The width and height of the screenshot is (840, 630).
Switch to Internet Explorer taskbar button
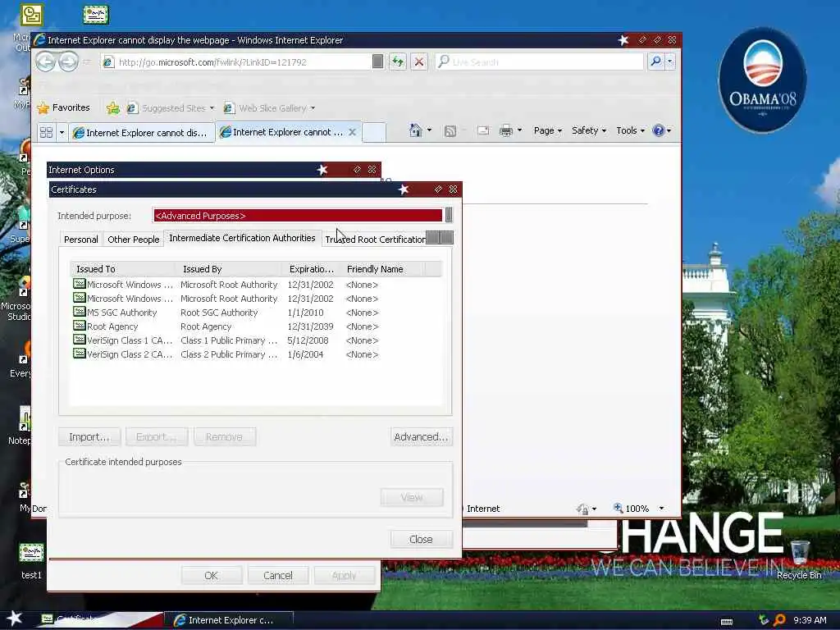point(229,620)
